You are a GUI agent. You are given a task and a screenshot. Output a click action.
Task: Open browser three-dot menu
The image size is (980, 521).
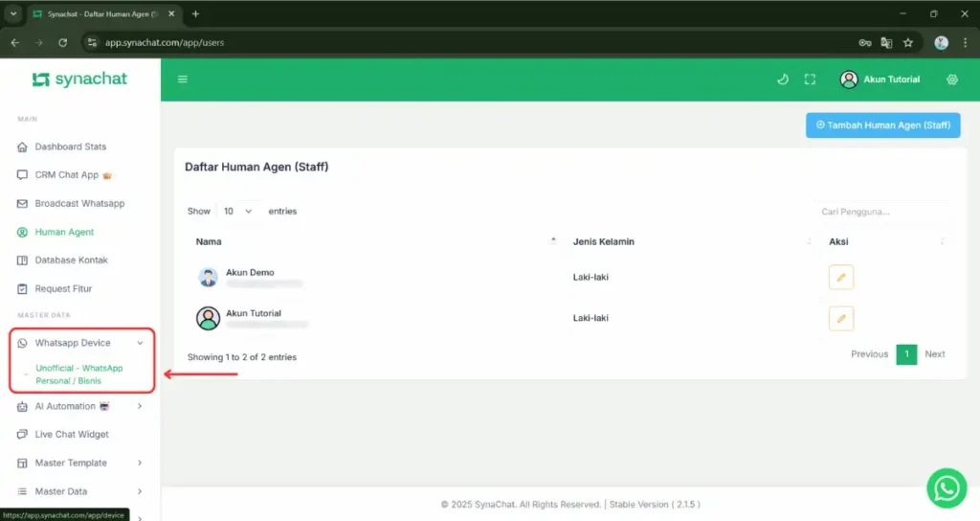[x=966, y=42]
